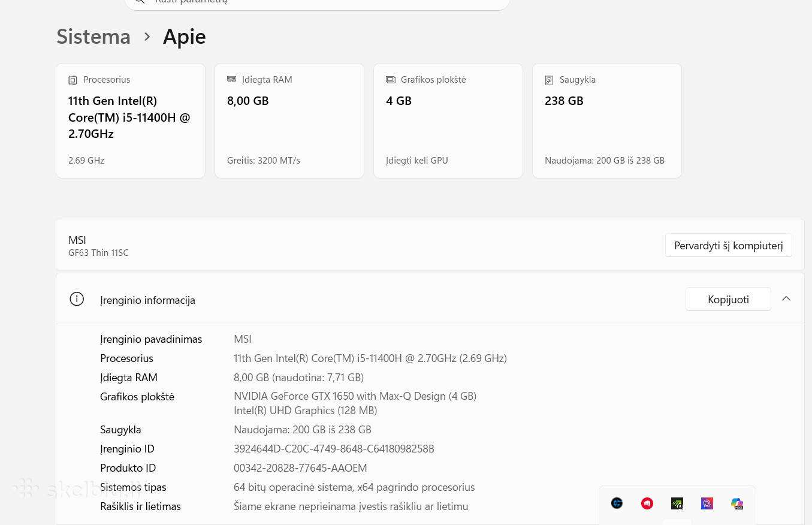The image size is (812, 525).
Task: Click the Grafikos plokštė card title
Action: point(433,79)
